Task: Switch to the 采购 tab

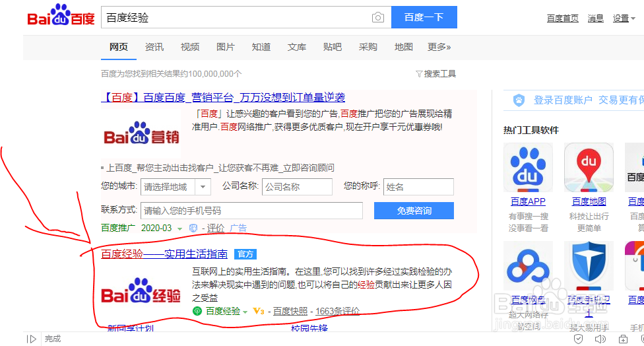Action: pos(368,47)
